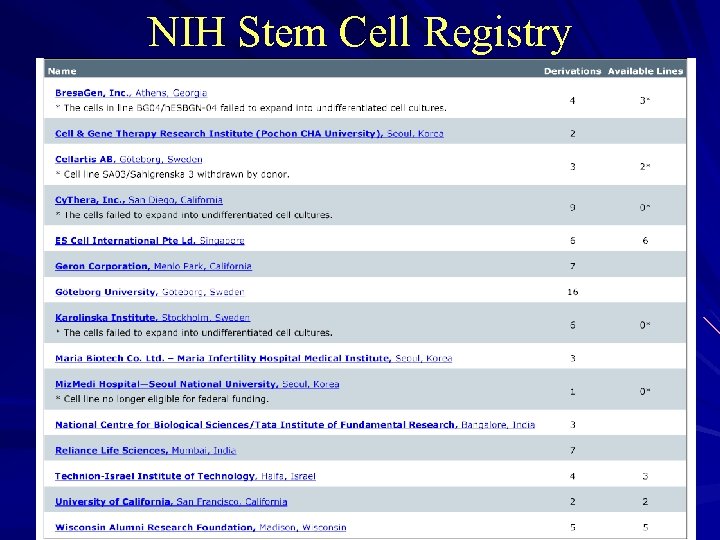The height and width of the screenshot is (540, 720).
Task: Click the Derivations column header
Action: tap(573, 71)
